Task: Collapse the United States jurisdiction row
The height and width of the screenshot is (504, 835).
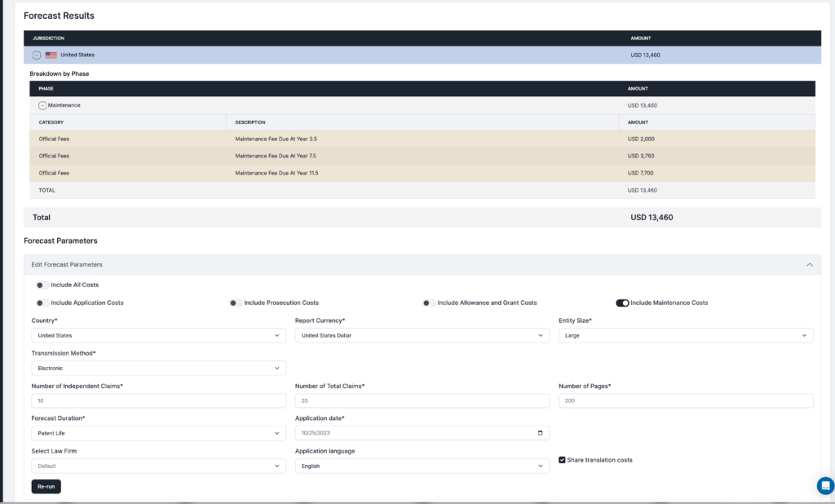Action: coord(37,55)
